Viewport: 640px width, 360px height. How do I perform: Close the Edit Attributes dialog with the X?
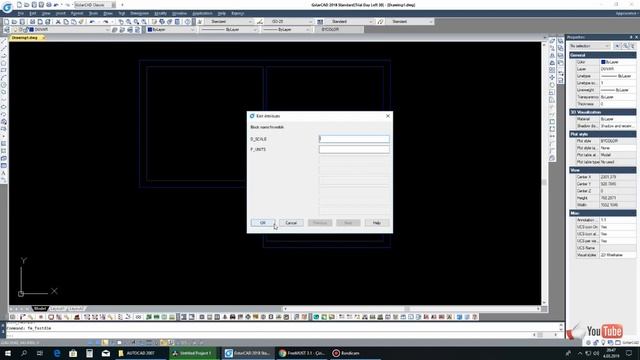click(388, 116)
